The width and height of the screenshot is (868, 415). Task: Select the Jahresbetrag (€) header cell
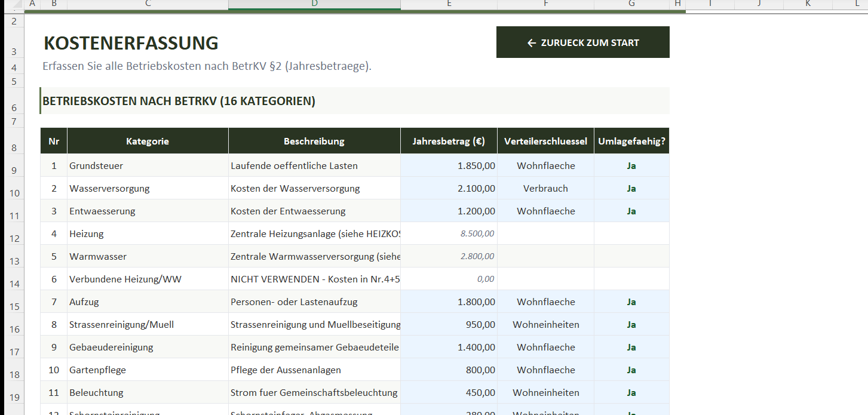click(x=449, y=141)
